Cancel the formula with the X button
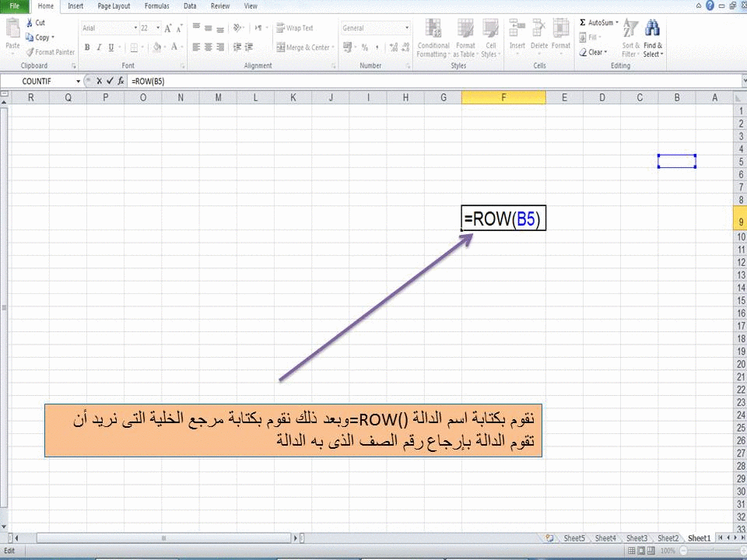747x560 pixels. [x=99, y=81]
